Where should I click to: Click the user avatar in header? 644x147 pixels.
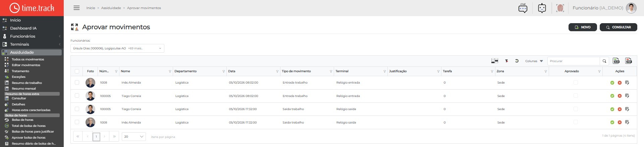(x=631, y=8)
